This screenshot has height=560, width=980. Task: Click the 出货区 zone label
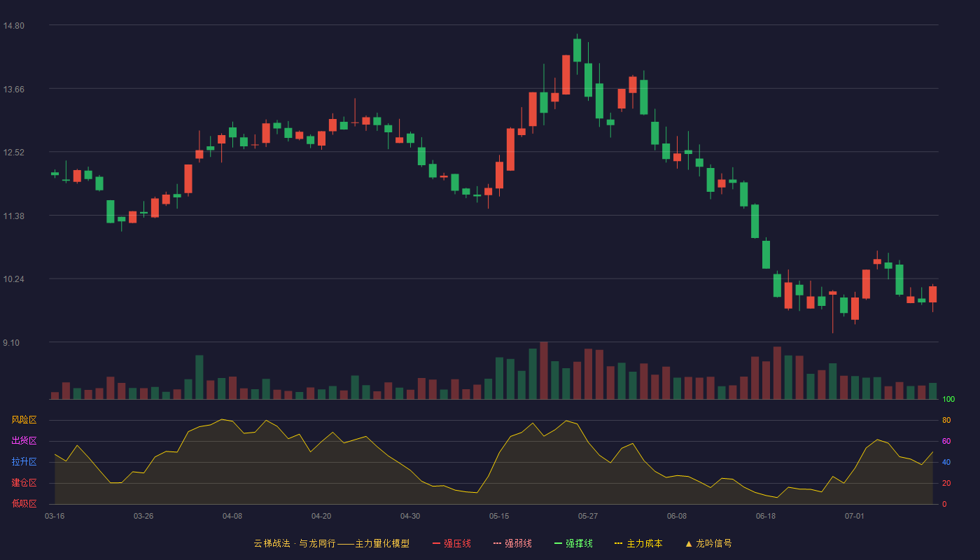tap(24, 441)
